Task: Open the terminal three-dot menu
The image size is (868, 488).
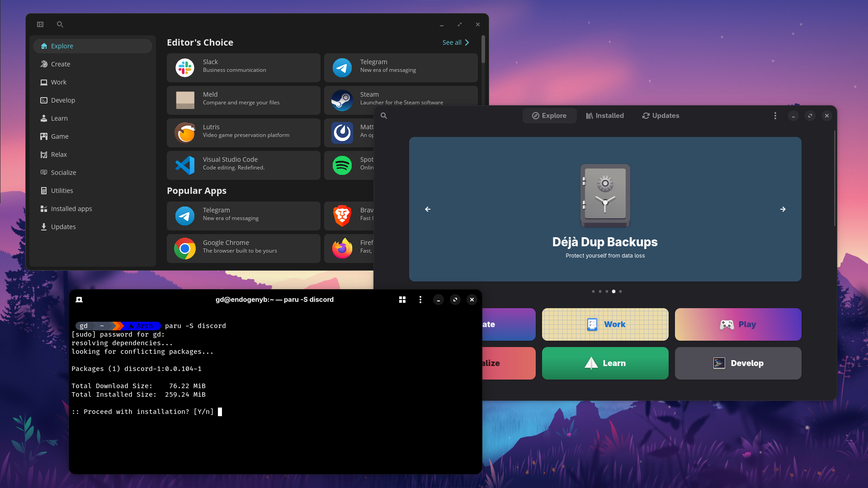Action: [x=420, y=300]
